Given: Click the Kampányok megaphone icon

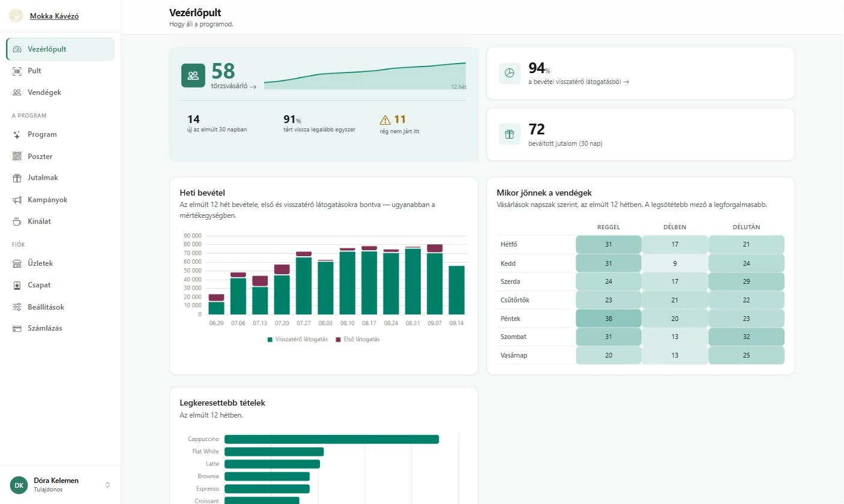Looking at the screenshot, I should tap(17, 200).
